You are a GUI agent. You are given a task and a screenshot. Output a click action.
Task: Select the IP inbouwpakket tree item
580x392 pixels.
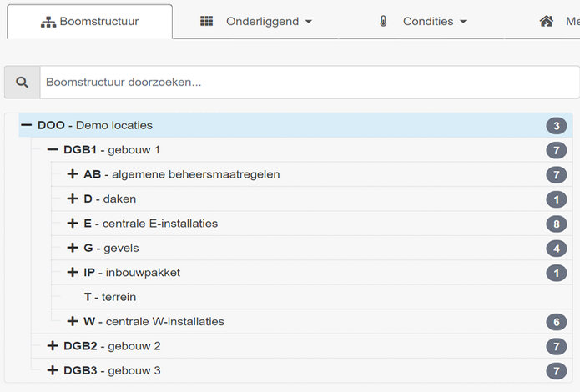[x=131, y=273]
